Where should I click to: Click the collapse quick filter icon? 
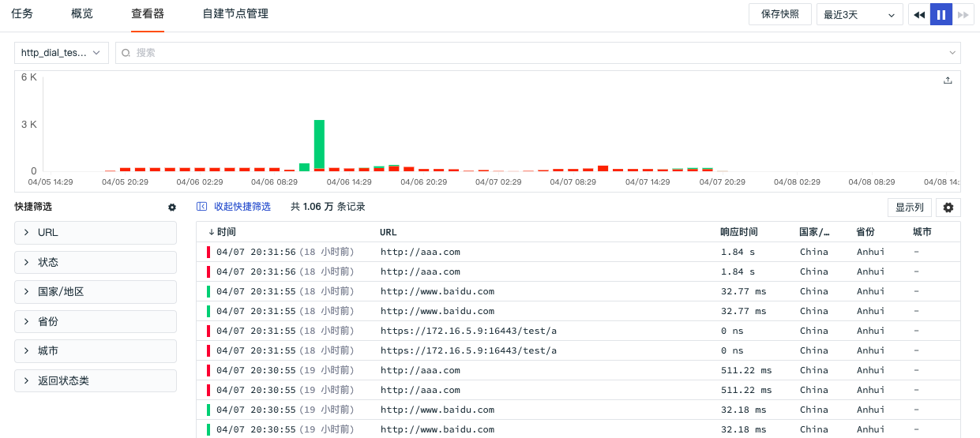(x=202, y=207)
